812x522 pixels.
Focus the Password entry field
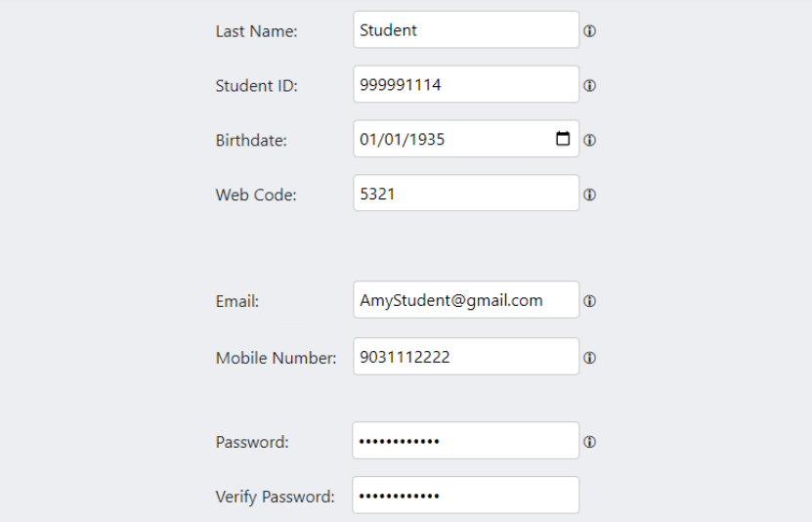pyautogui.click(x=465, y=441)
